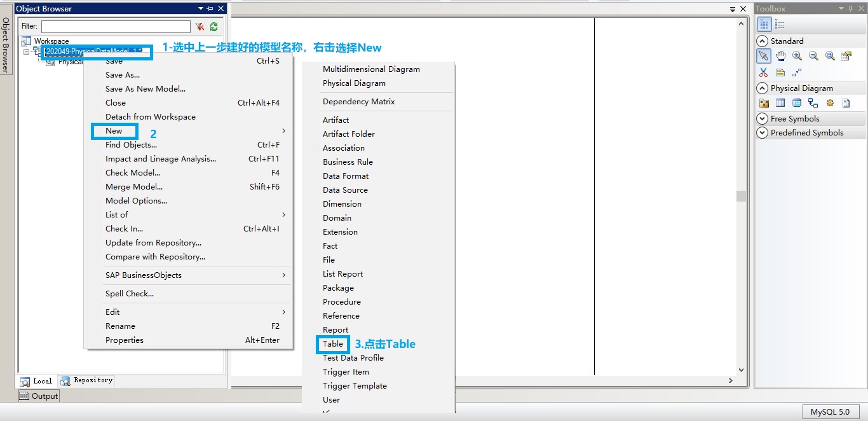Select the Reference tool in Physical Diagram palette
Screen dimensions: 868x421
coord(813,103)
